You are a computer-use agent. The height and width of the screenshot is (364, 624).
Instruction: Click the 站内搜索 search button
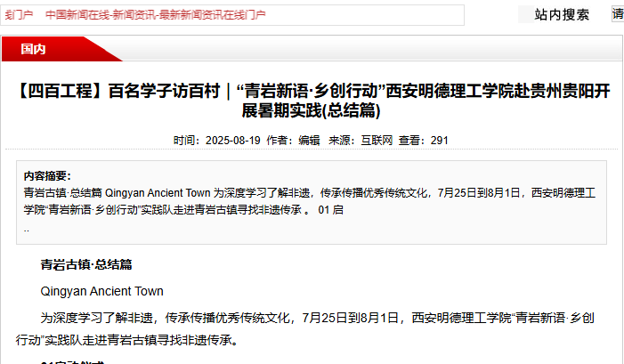[562, 14]
